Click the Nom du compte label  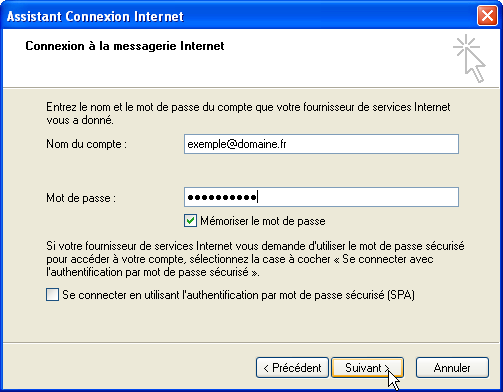pyautogui.click(x=86, y=144)
